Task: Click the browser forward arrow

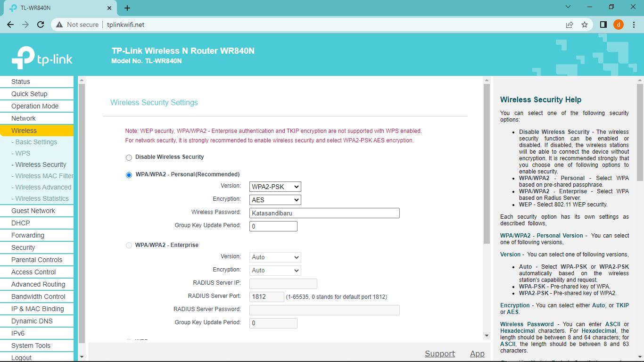Action: tap(25, 25)
